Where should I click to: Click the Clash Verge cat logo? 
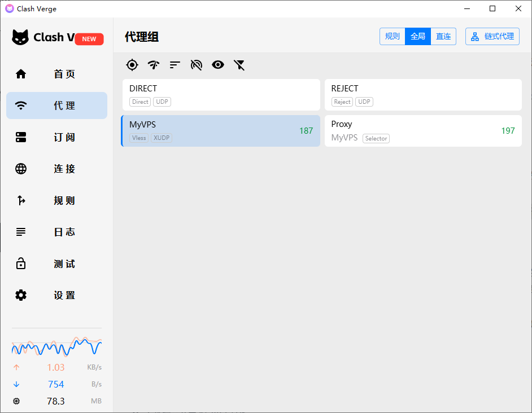(20, 37)
